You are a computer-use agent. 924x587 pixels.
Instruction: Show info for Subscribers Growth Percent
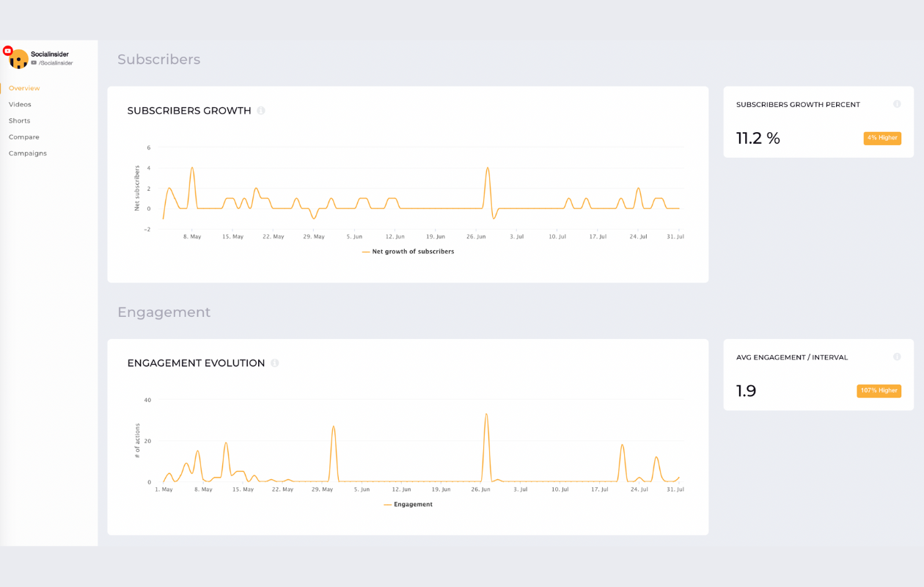pyautogui.click(x=897, y=104)
